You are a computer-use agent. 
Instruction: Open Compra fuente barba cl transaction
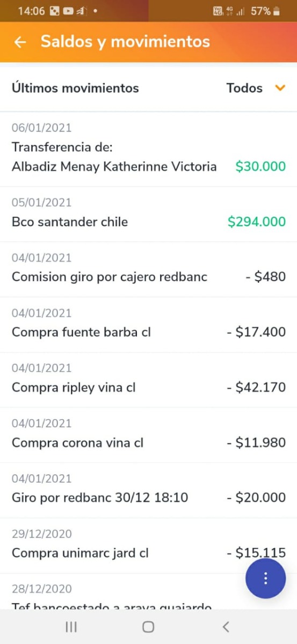[148, 325]
